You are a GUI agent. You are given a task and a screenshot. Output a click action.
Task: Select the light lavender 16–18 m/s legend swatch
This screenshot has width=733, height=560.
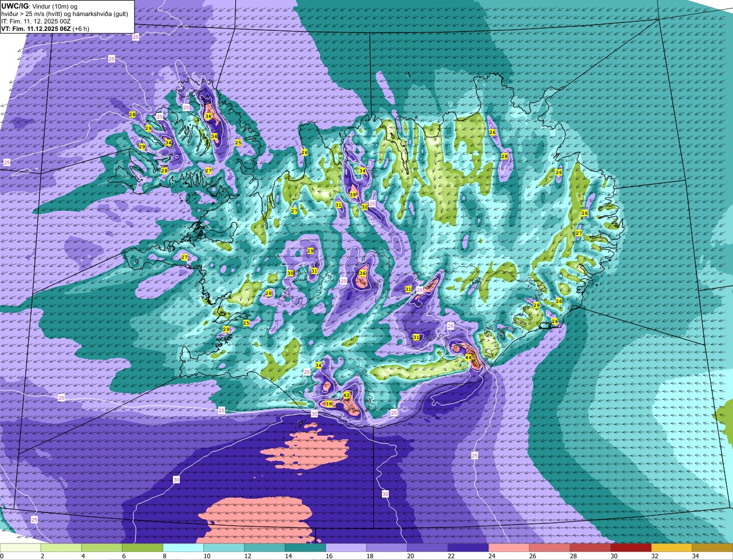(346, 547)
